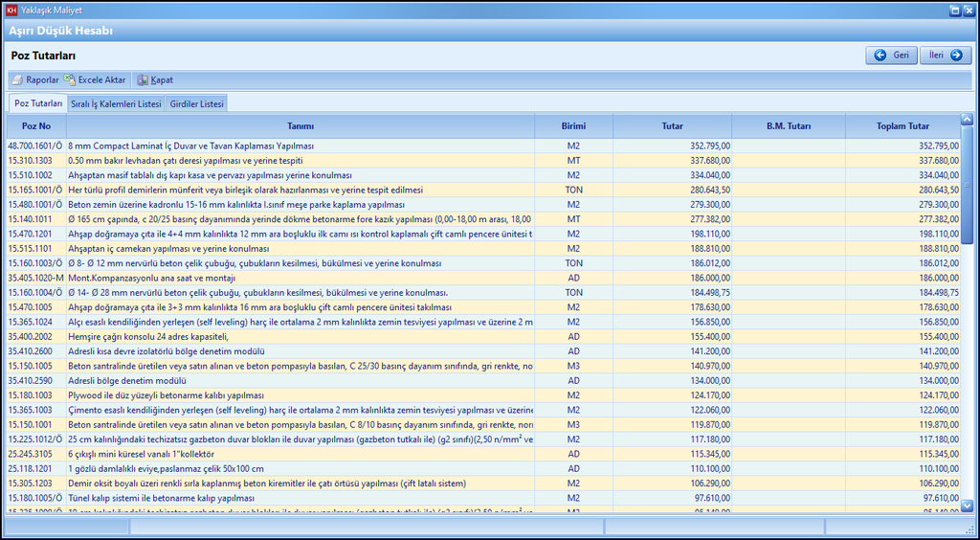980x540 pixels.
Task: Advance with the İleri arrow button
Action: (946, 56)
